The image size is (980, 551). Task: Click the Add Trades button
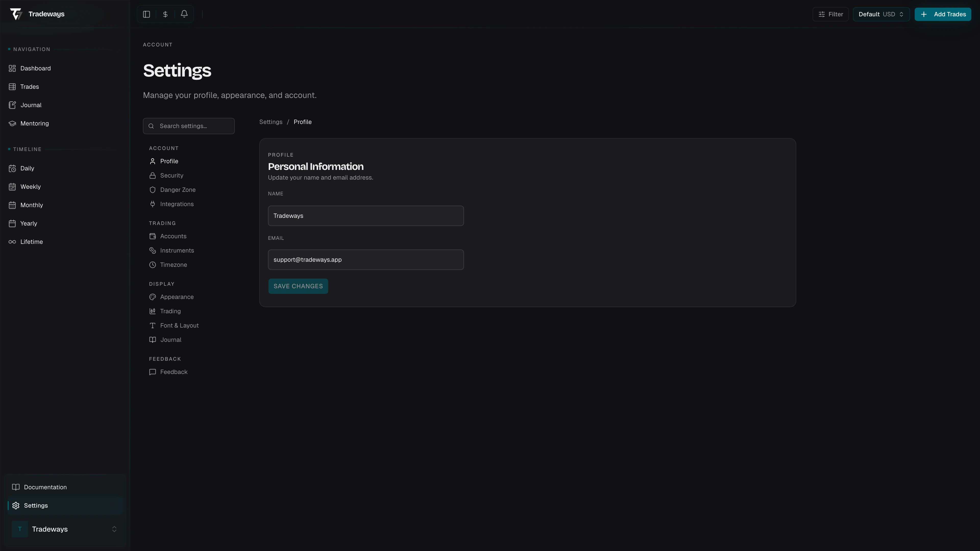coord(943,14)
